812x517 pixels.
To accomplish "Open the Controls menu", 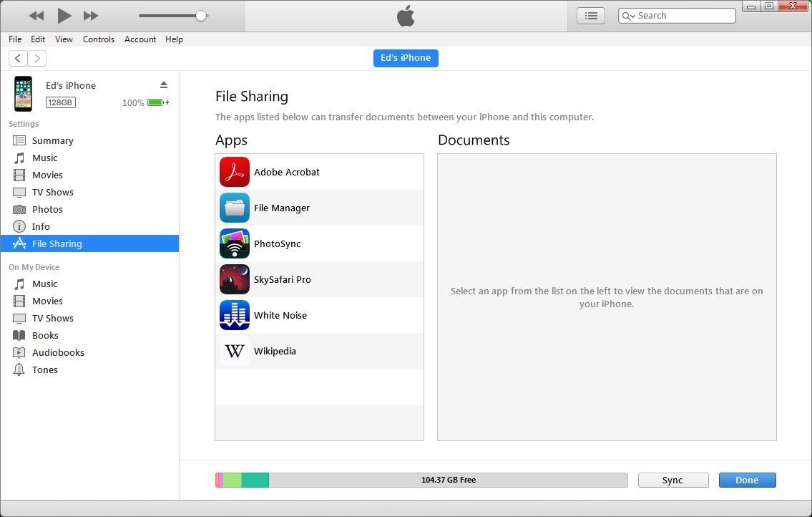I will click(x=99, y=39).
